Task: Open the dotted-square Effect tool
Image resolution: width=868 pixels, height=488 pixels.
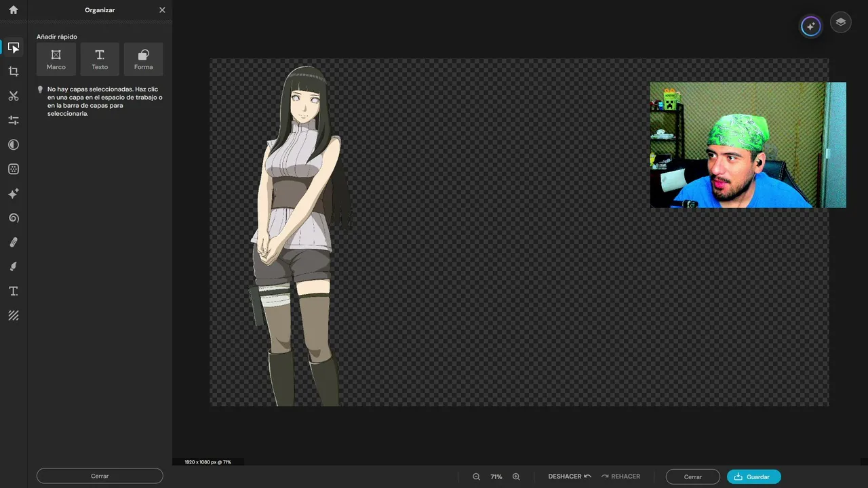Action: click(14, 169)
